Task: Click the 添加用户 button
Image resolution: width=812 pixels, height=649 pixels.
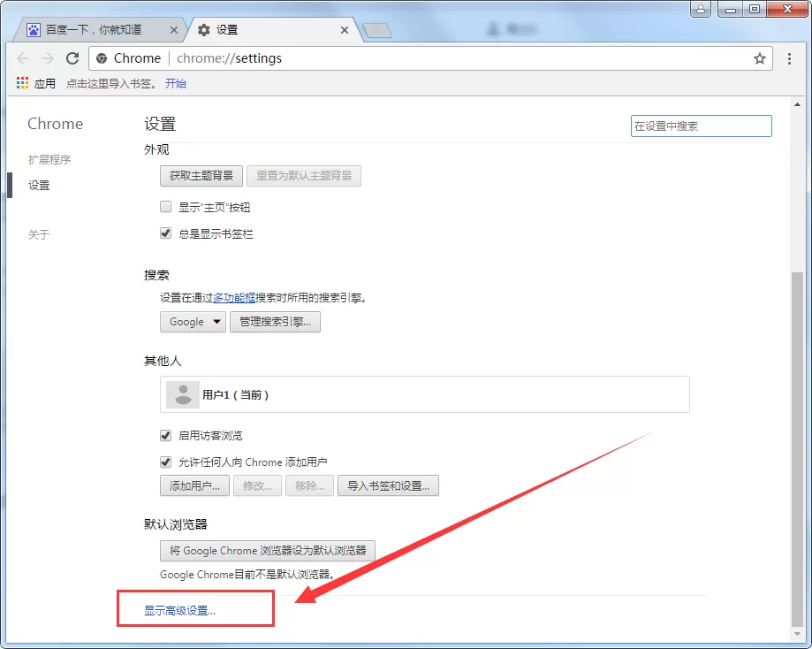Action: [194, 485]
